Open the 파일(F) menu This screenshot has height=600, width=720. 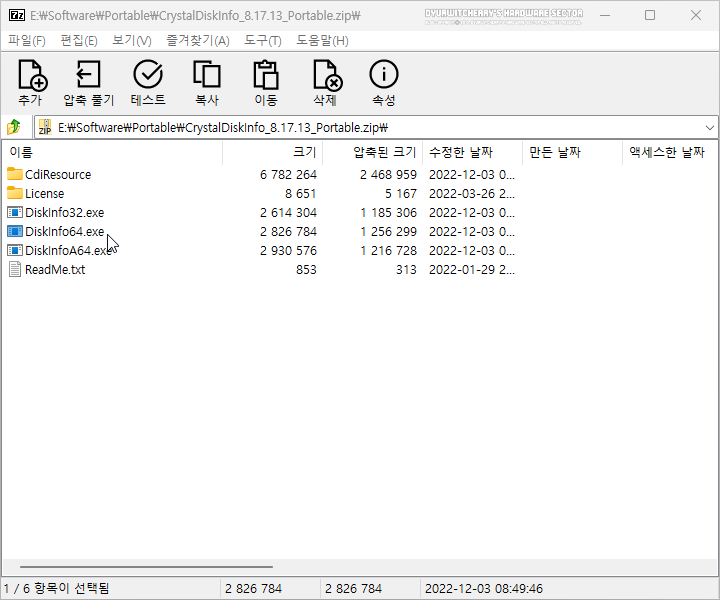pyautogui.click(x=27, y=41)
